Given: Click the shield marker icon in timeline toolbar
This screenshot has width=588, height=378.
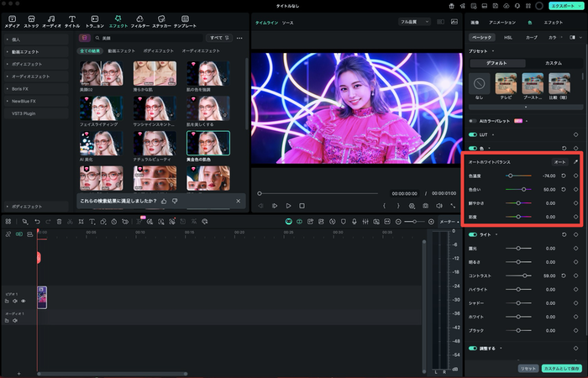Looking at the screenshot, I should point(343,222).
